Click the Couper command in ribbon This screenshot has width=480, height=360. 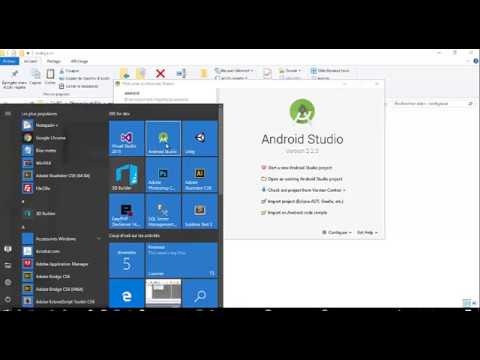(x=69, y=71)
